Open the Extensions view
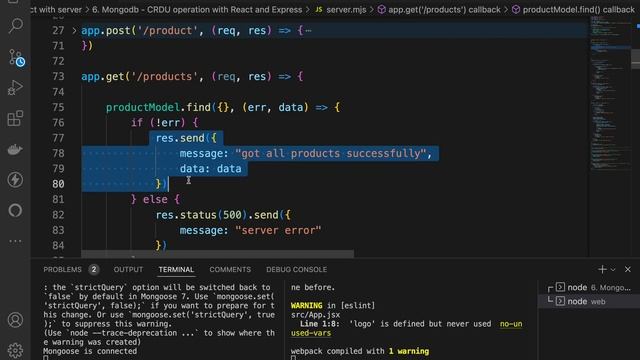Image resolution: width=640 pixels, height=360 pixels. (x=16, y=118)
